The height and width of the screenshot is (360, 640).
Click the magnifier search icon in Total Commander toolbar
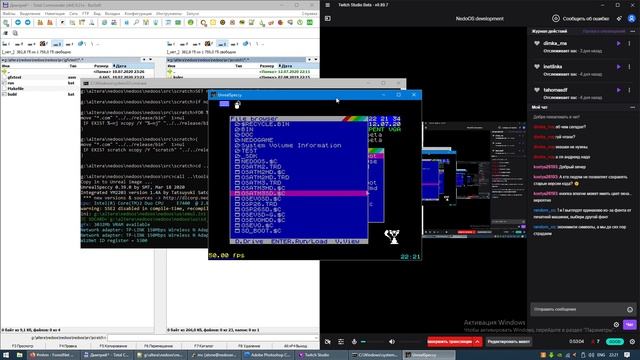(x=136, y=22)
